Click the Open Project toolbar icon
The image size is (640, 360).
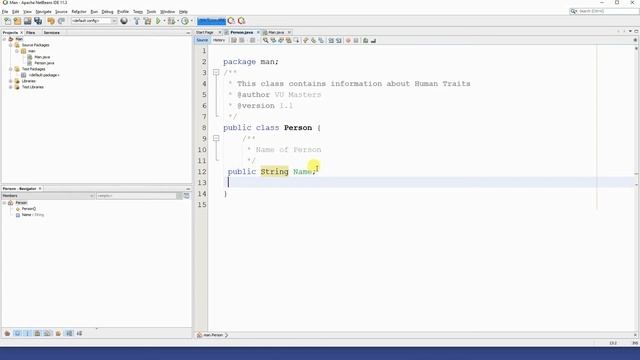coord(27,21)
